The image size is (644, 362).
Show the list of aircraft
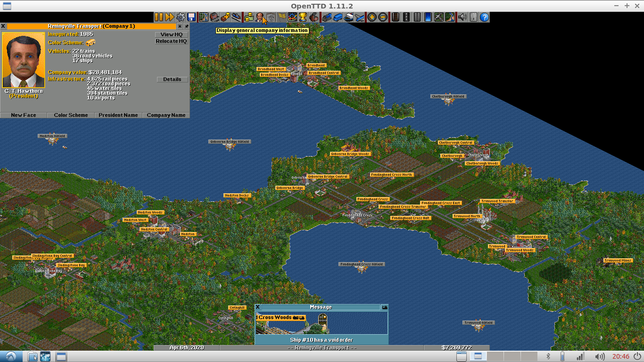tap(359, 17)
